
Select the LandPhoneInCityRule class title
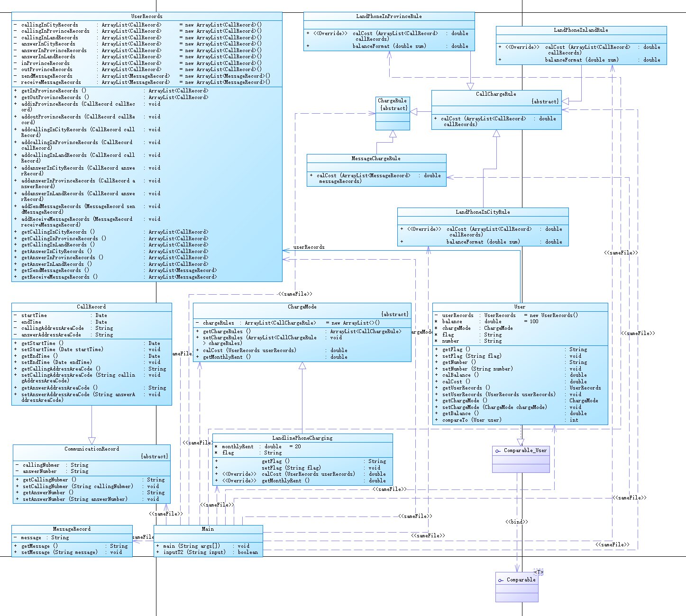tap(483, 212)
